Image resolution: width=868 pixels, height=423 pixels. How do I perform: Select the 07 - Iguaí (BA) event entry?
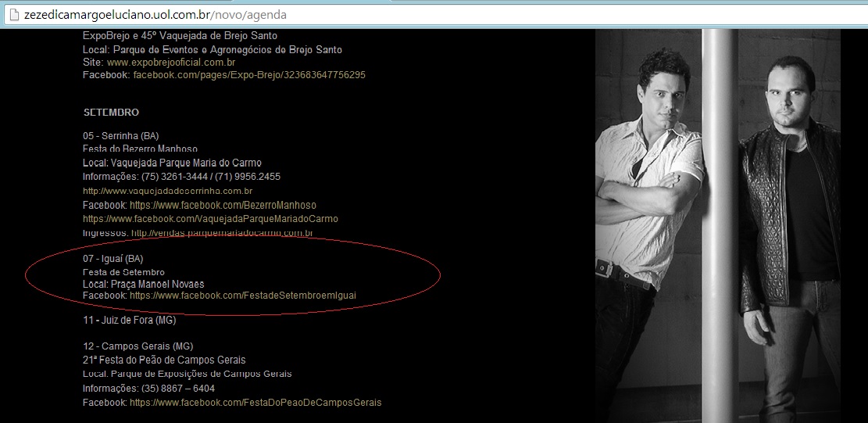click(113, 259)
